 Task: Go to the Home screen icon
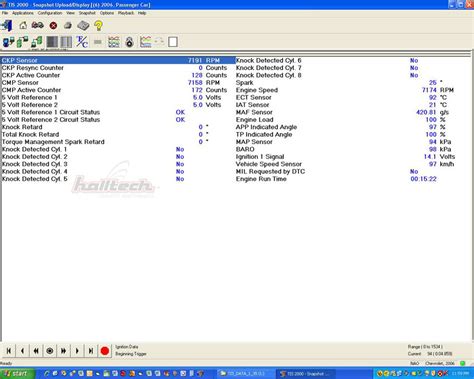pyautogui.click(x=23, y=25)
